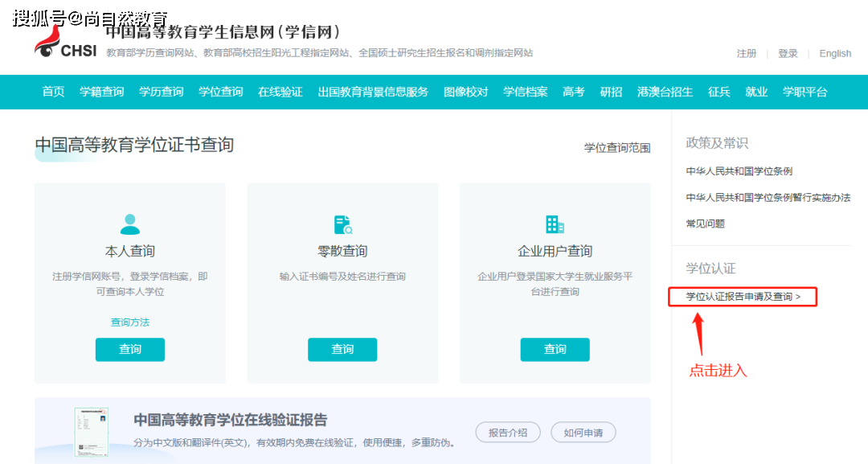Click the 报告介绍 button
The image size is (868, 464).
tap(508, 433)
